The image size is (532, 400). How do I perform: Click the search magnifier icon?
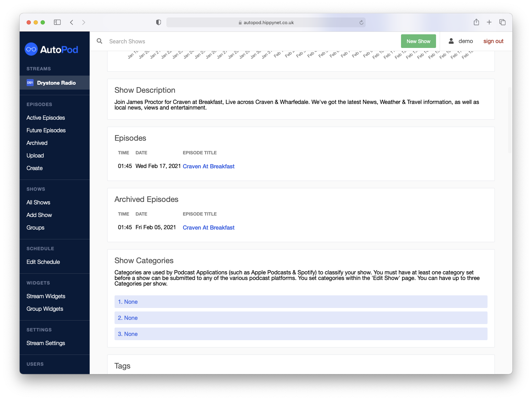click(99, 41)
